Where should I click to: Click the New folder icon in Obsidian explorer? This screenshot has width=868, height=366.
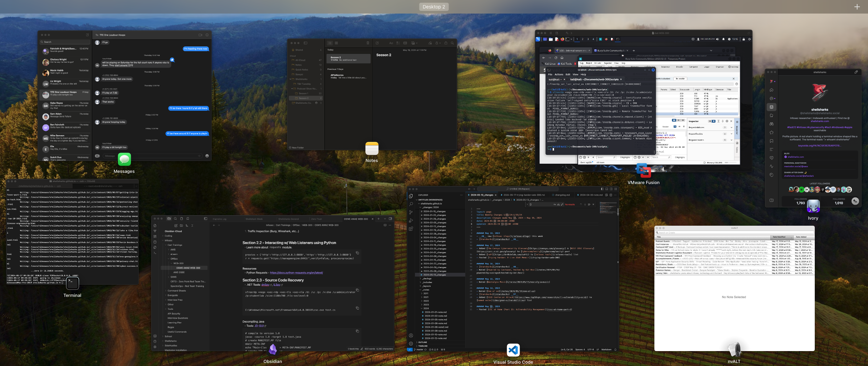[x=181, y=225]
